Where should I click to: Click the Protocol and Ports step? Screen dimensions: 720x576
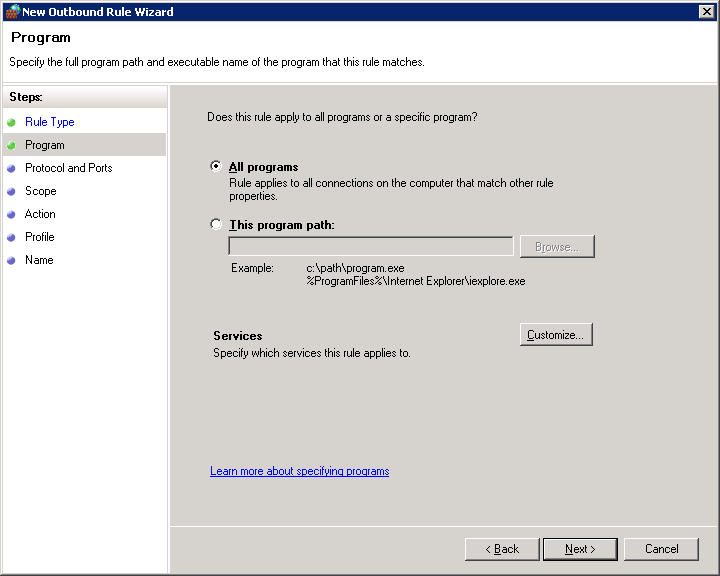click(68, 168)
